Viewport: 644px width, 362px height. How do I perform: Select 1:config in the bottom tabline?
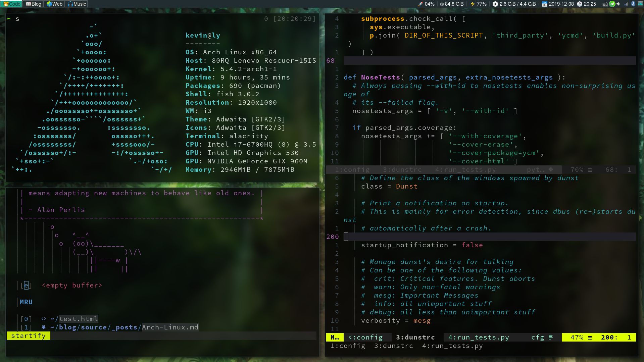pos(348,346)
